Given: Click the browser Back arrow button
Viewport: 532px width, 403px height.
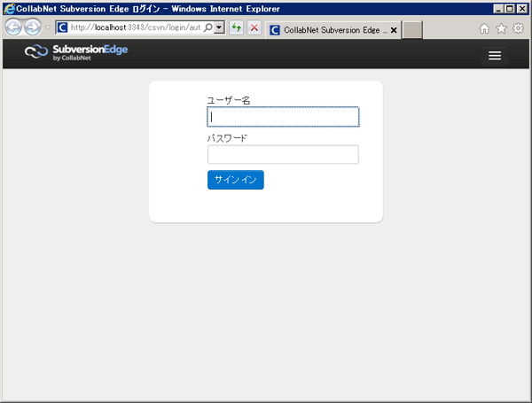Looking at the screenshot, I should [13, 27].
